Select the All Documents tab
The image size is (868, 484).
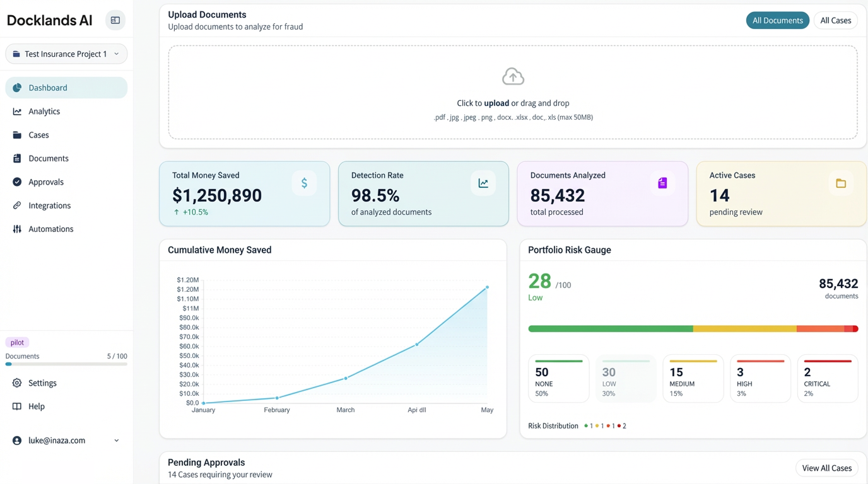tap(778, 20)
